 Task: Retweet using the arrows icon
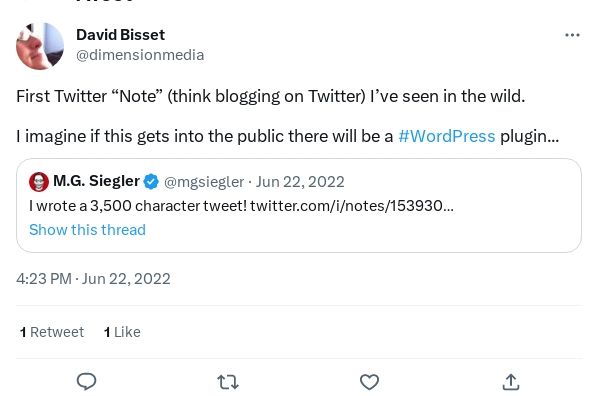(x=228, y=382)
